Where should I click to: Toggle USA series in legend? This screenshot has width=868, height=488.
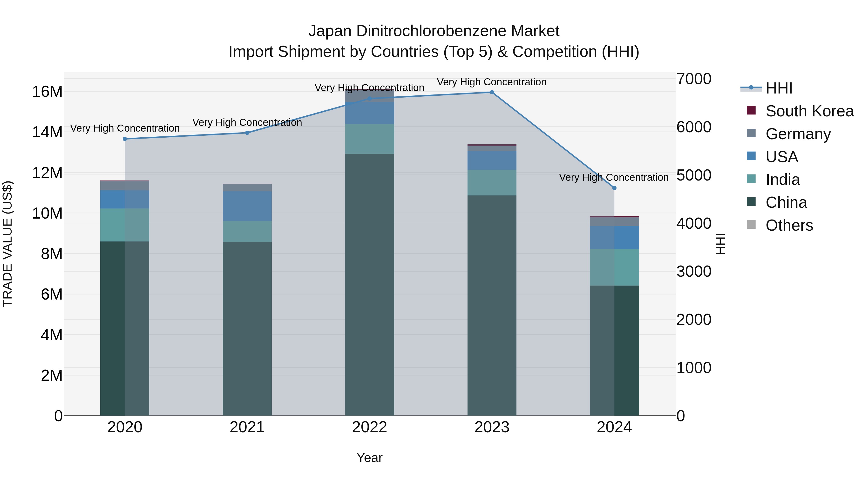(772, 157)
